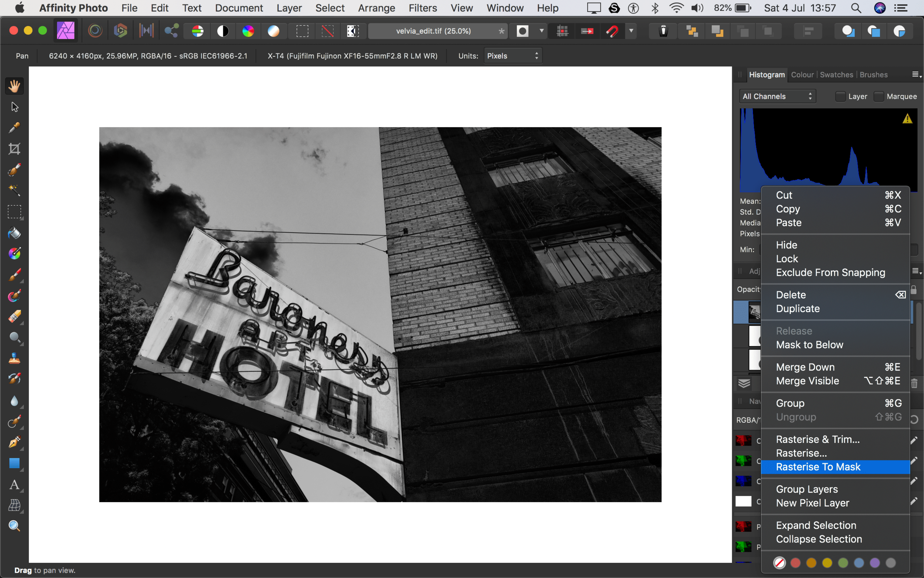
Task: Enable the Marquee histogram checkbox
Action: 879,96
